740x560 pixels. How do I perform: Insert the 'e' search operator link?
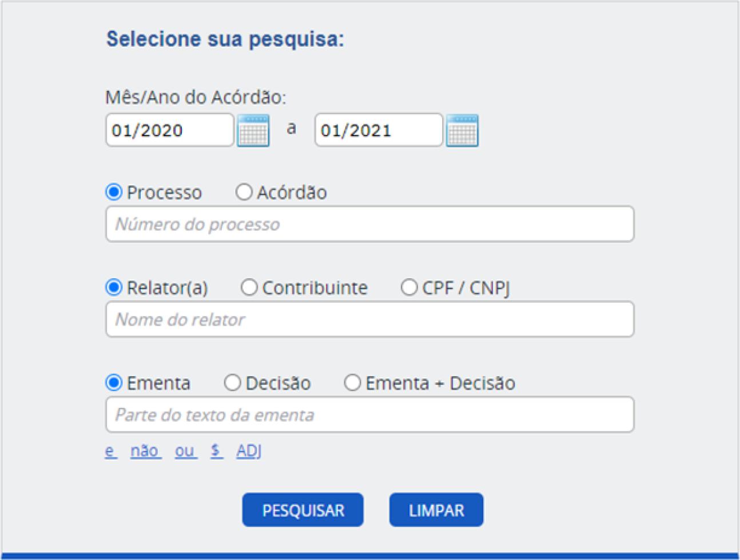[110, 451]
